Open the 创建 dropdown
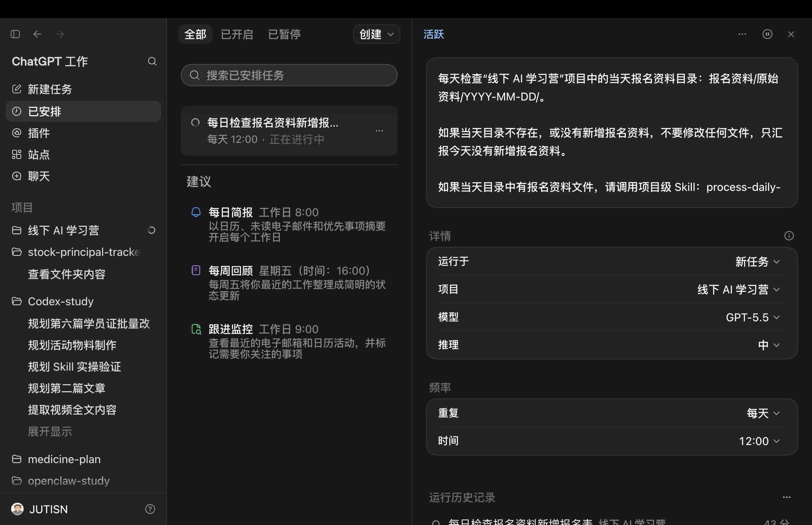 (x=376, y=34)
